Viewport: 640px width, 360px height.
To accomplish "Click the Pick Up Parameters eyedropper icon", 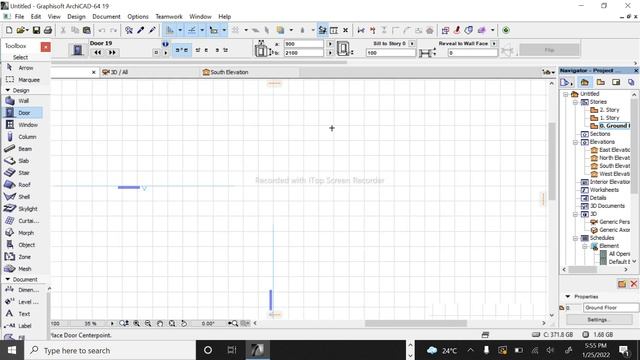I will pyautogui.click(x=141, y=30).
